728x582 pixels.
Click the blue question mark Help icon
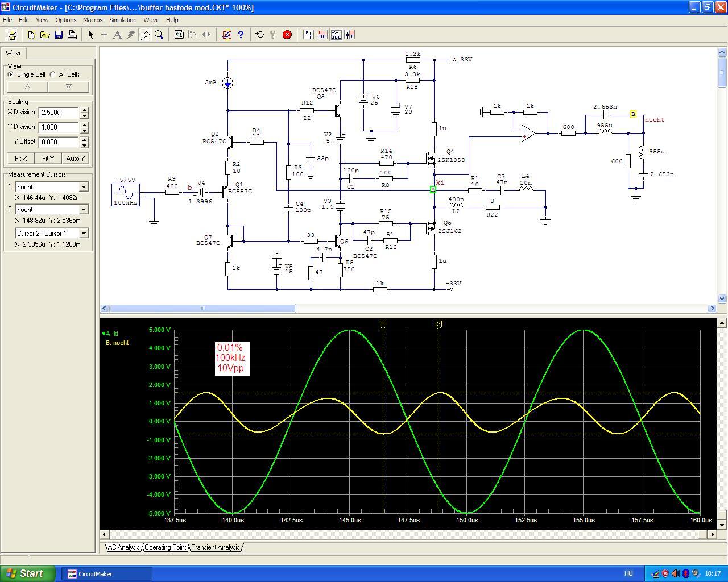pyautogui.click(x=241, y=35)
